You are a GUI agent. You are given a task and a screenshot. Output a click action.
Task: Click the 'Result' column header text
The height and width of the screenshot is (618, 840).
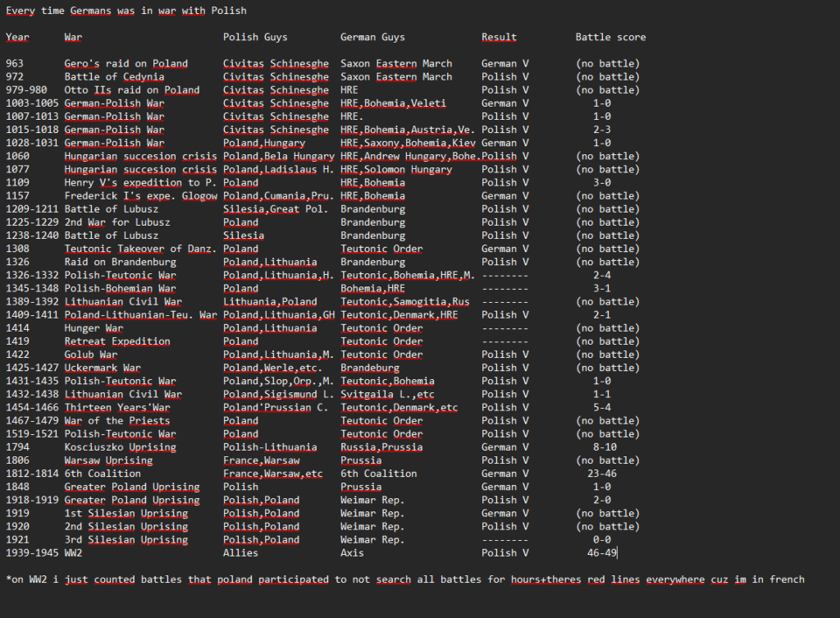point(499,37)
